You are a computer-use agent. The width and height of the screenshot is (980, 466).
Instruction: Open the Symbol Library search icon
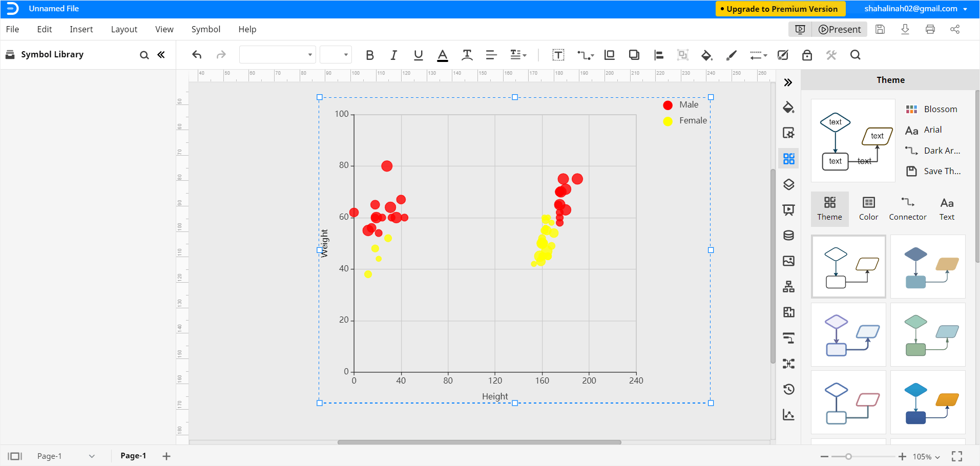[x=144, y=55]
